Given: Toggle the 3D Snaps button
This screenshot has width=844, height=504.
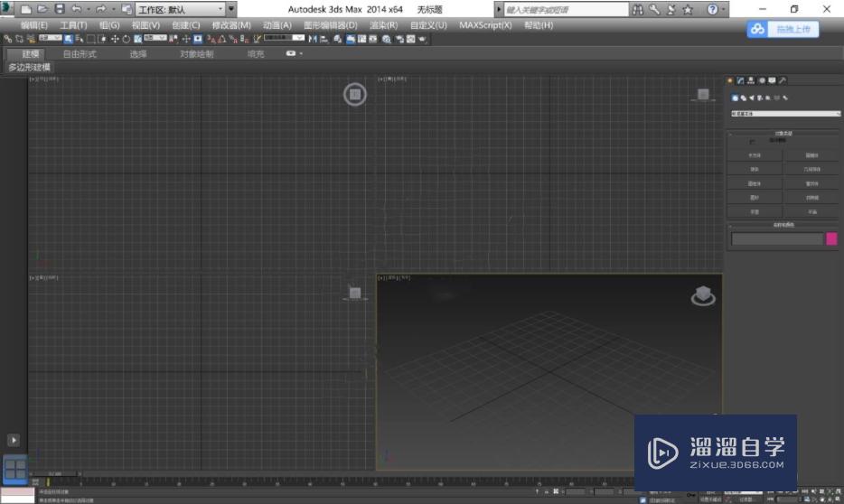Looking at the screenshot, I should 210,39.
